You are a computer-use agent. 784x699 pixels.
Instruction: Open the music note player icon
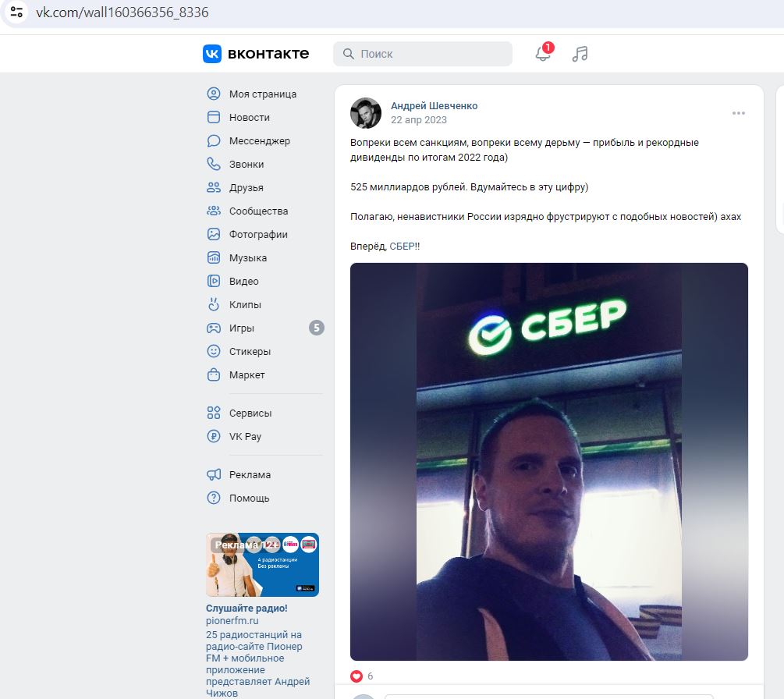580,54
